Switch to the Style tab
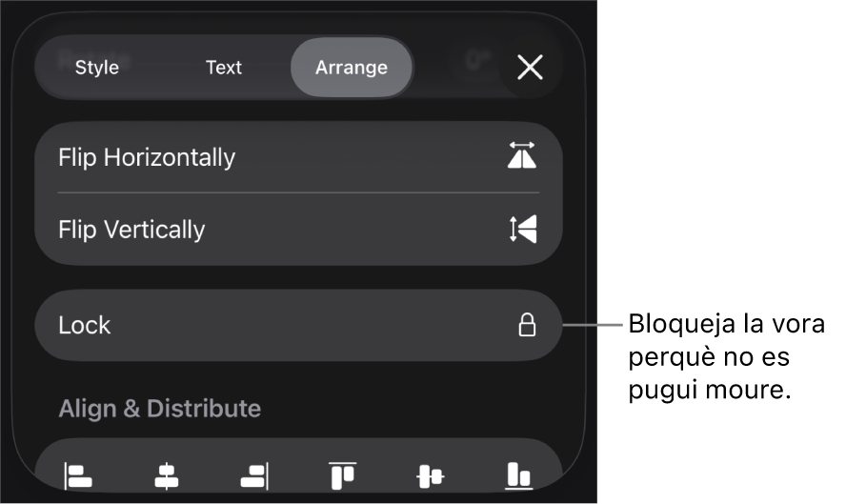 97,68
